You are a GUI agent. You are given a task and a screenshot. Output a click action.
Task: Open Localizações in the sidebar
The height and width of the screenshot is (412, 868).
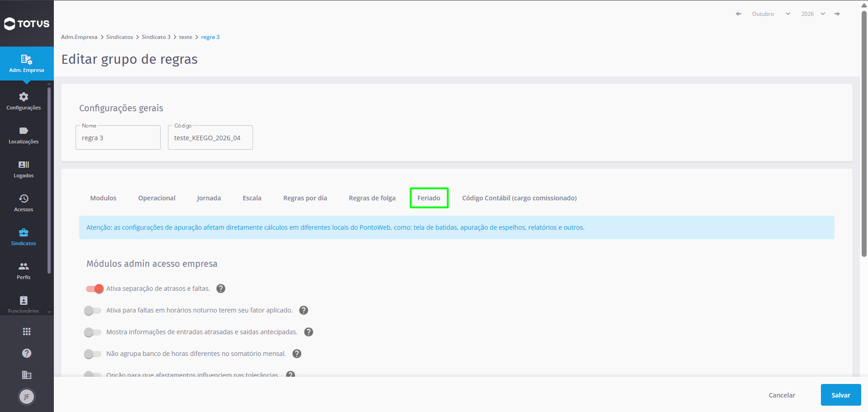[x=24, y=135]
